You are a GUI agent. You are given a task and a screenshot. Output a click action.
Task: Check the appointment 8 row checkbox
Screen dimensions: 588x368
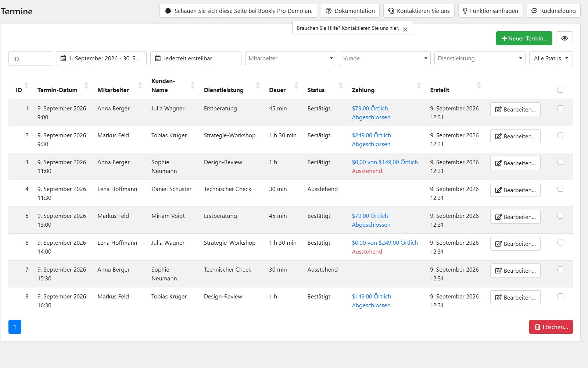tap(560, 296)
